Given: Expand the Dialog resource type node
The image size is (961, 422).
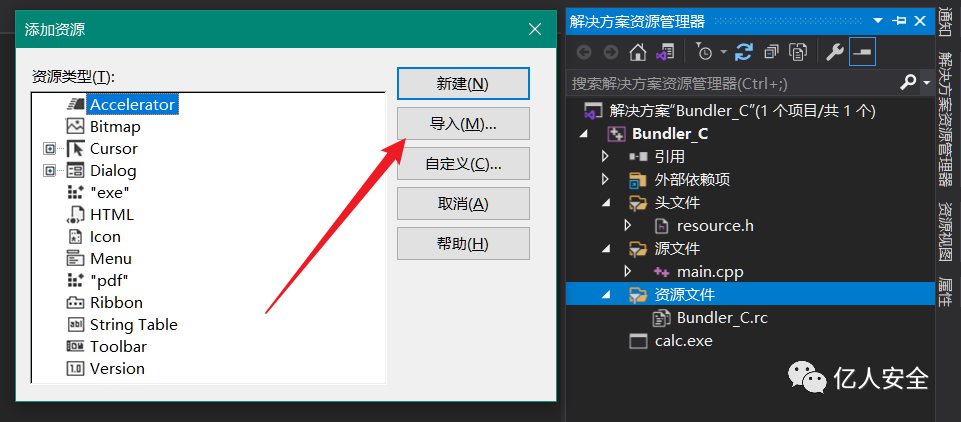Looking at the screenshot, I should tap(49, 171).
